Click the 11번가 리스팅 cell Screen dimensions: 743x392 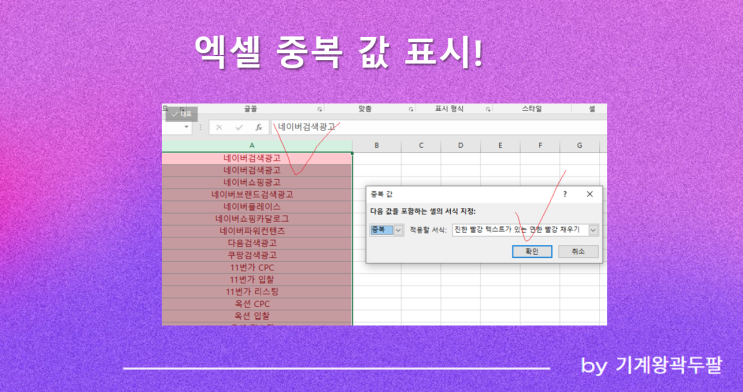pyautogui.click(x=257, y=292)
